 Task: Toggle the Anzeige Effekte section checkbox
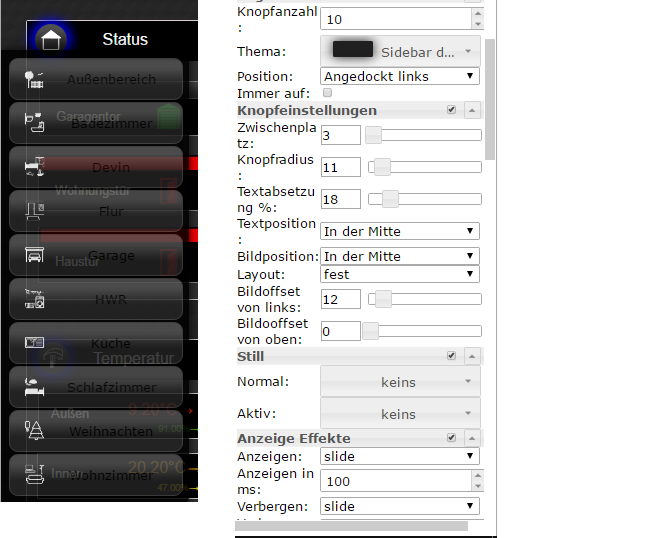click(x=451, y=438)
